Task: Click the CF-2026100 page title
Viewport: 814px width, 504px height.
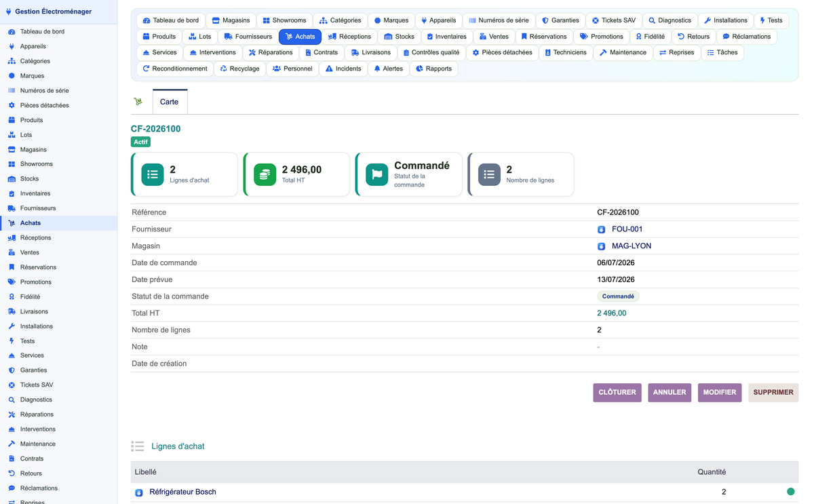Action: (x=156, y=129)
